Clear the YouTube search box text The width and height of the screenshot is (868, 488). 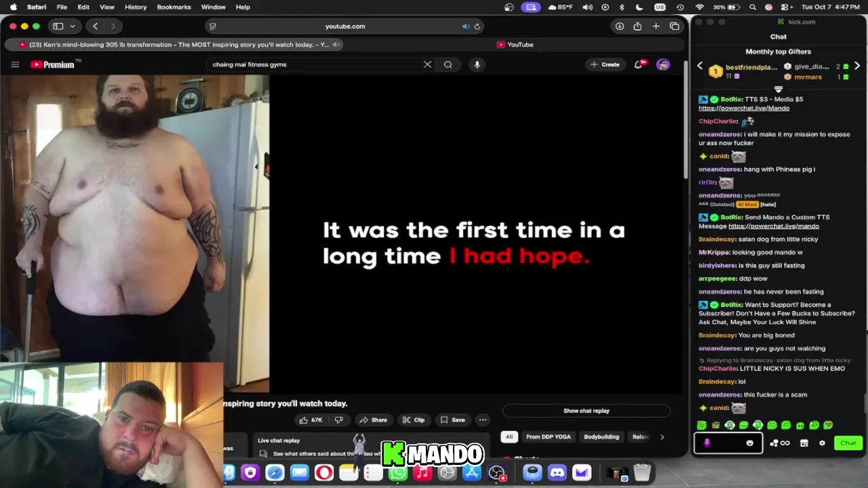pyautogui.click(x=427, y=64)
